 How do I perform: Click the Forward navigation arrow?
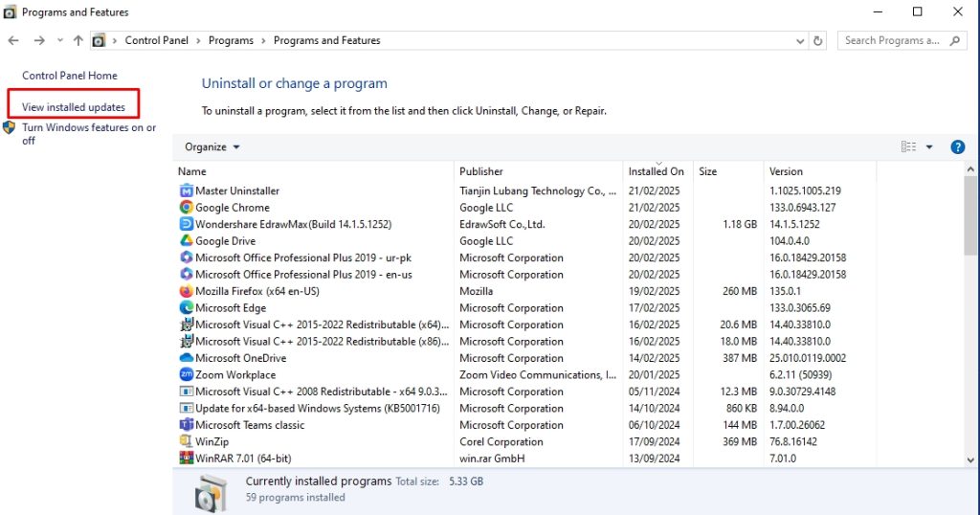38,40
